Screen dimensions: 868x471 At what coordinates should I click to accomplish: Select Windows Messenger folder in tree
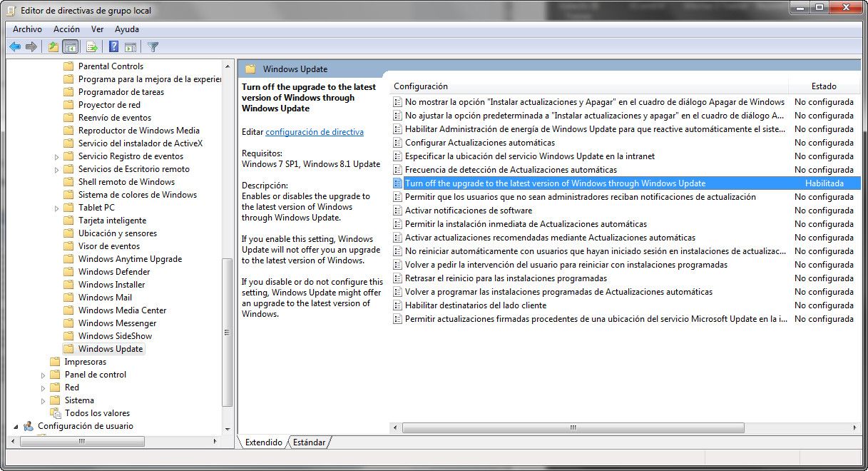click(x=116, y=323)
